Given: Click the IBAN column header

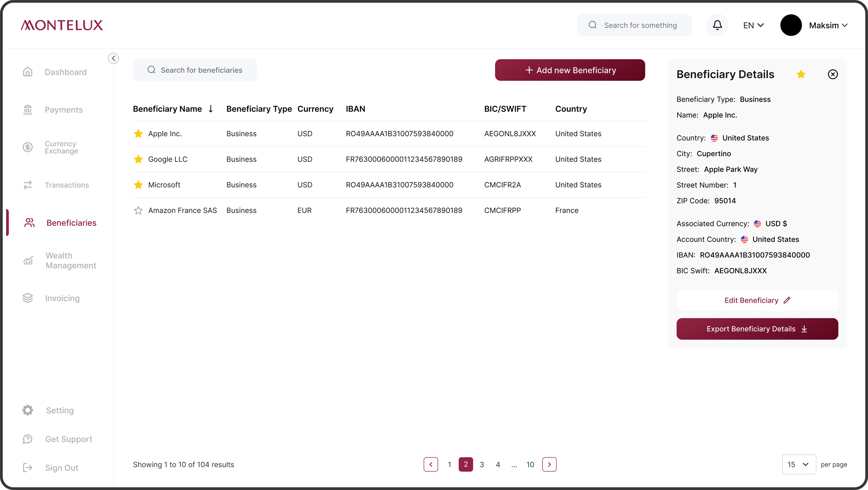Looking at the screenshot, I should pyautogui.click(x=355, y=109).
